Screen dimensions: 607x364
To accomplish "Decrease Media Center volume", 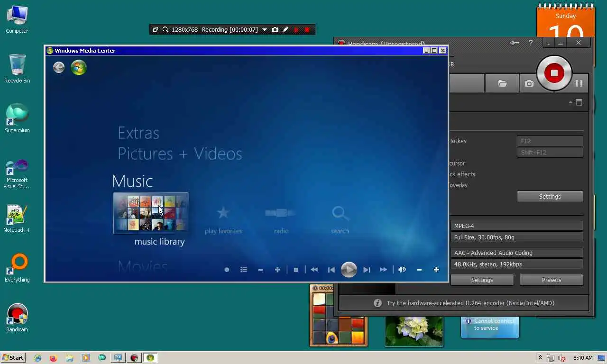I will (x=419, y=270).
